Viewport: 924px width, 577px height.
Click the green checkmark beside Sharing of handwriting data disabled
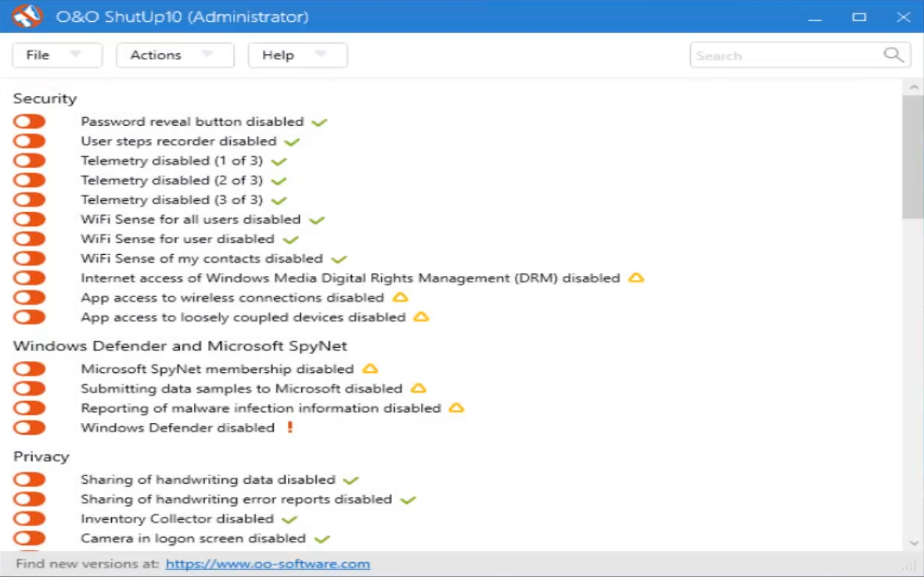point(351,480)
